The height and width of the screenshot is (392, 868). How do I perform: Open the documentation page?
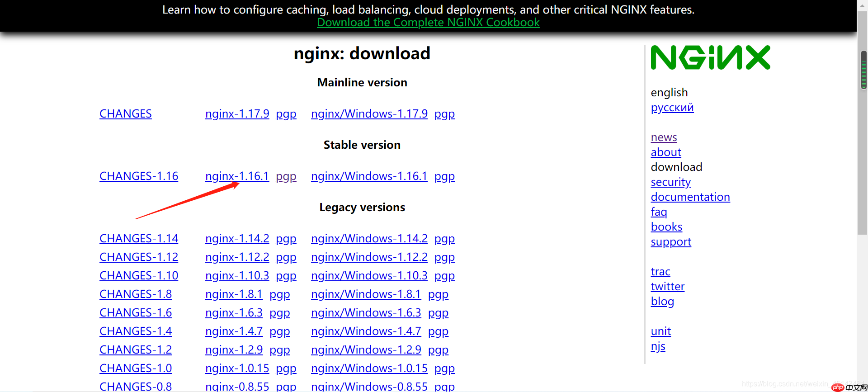coord(690,197)
